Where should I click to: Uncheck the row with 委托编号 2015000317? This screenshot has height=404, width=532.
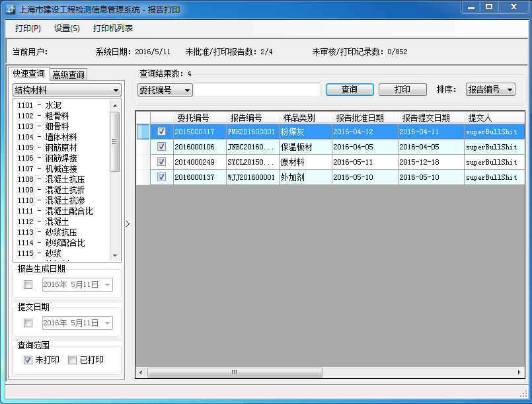161,132
